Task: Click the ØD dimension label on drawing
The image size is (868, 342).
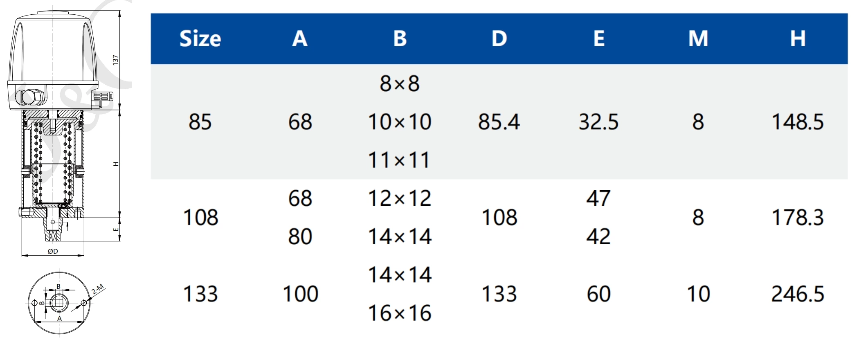Action: [53, 251]
